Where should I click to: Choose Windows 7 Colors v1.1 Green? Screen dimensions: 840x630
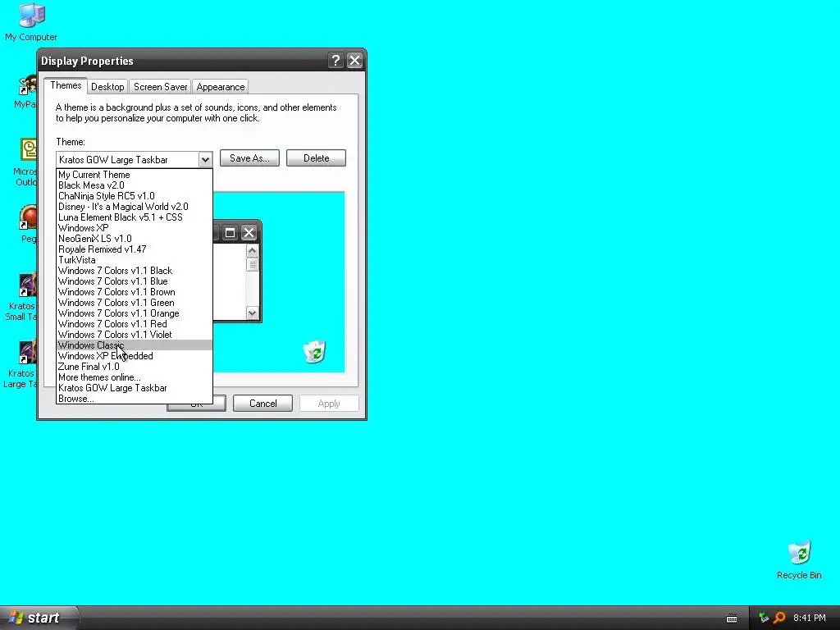coord(135,303)
